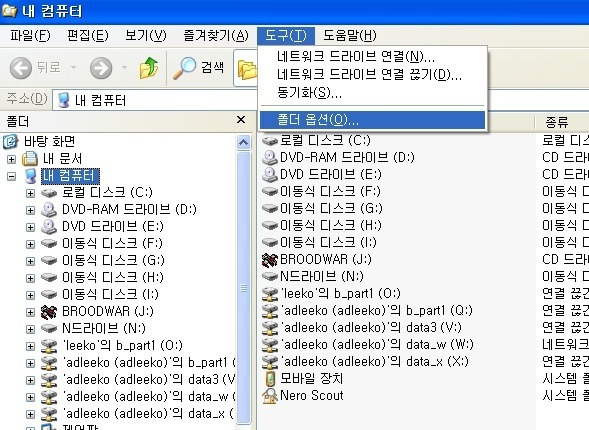The image size is (589, 430).
Task: Choose 동기화(S)... menu entry
Action: point(372,92)
